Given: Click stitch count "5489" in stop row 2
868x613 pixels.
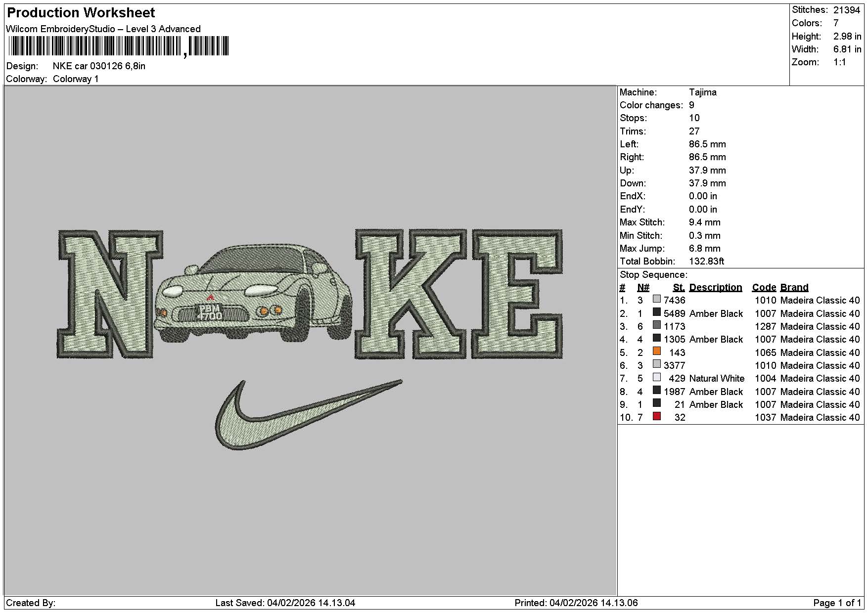Looking at the screenshot, I should coord(675,314).
